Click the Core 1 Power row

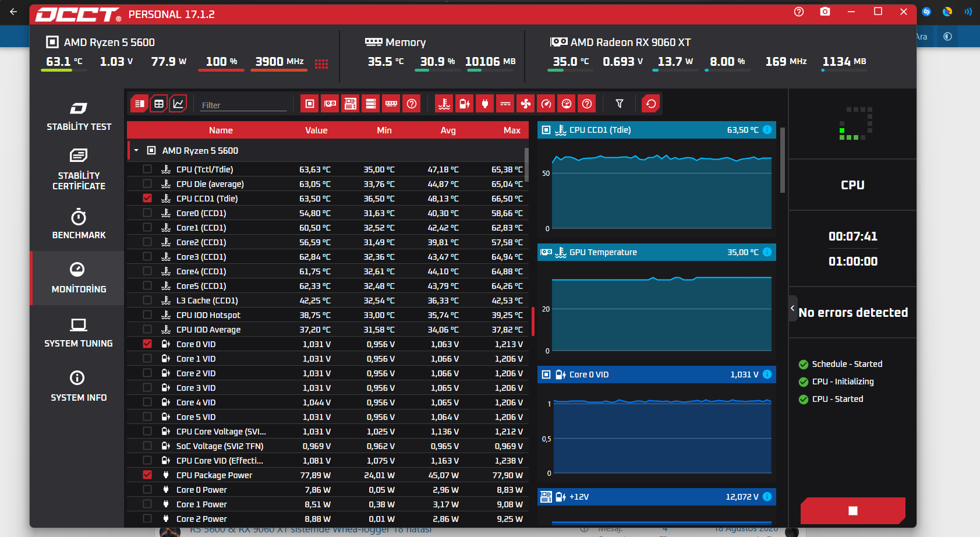click(x=328, y=504)
